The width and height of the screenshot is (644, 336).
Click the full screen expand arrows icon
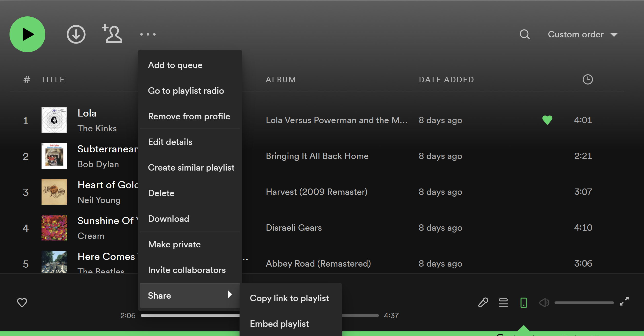tap(624, 301)
